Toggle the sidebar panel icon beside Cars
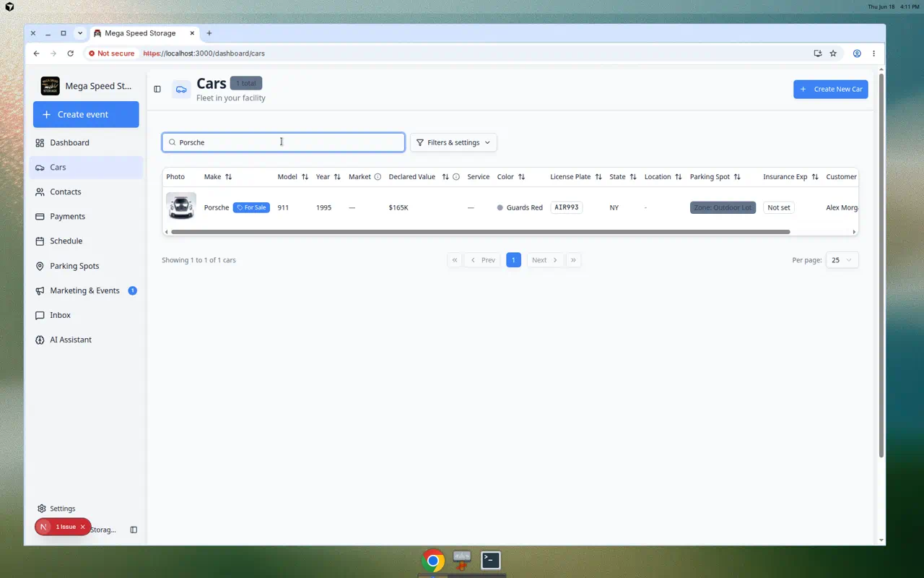The width and height of the screenshot is (924, 578). point(157,89)
